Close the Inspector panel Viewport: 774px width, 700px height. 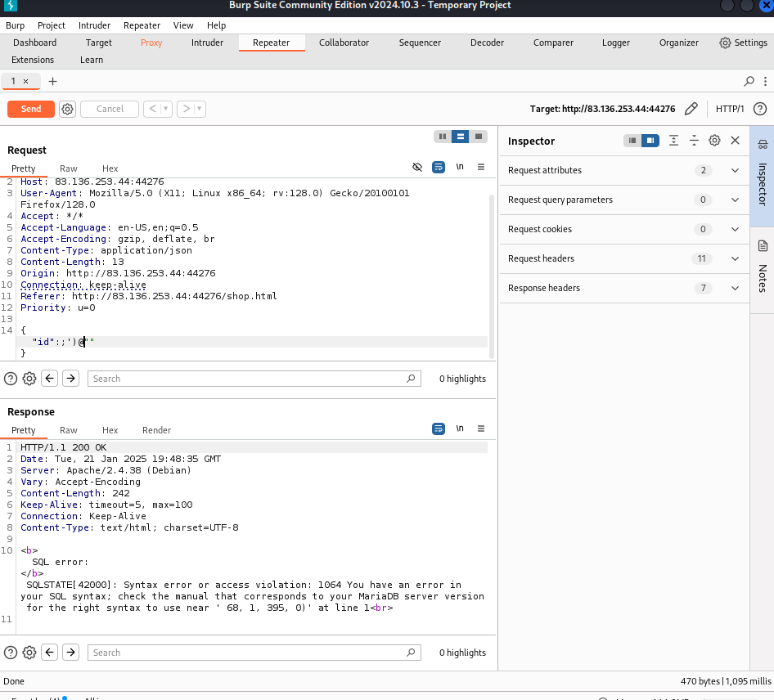pyautogui.click(x=736, y=141)
